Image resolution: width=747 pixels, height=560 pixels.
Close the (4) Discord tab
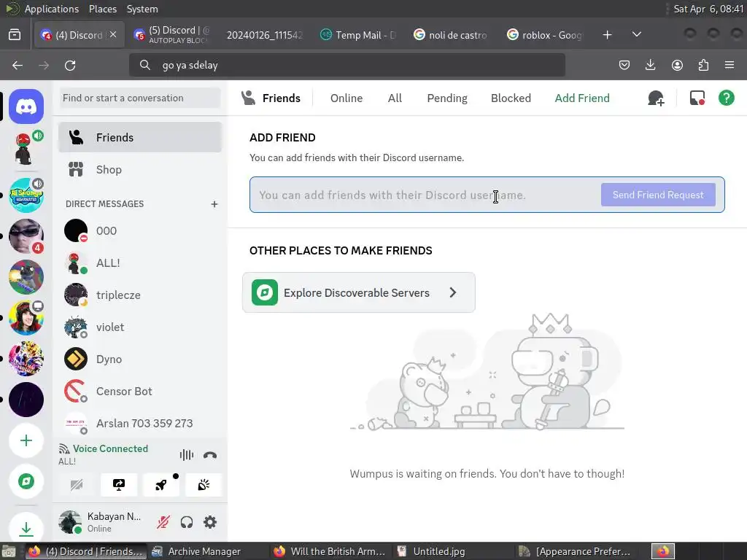pos(113,34)
